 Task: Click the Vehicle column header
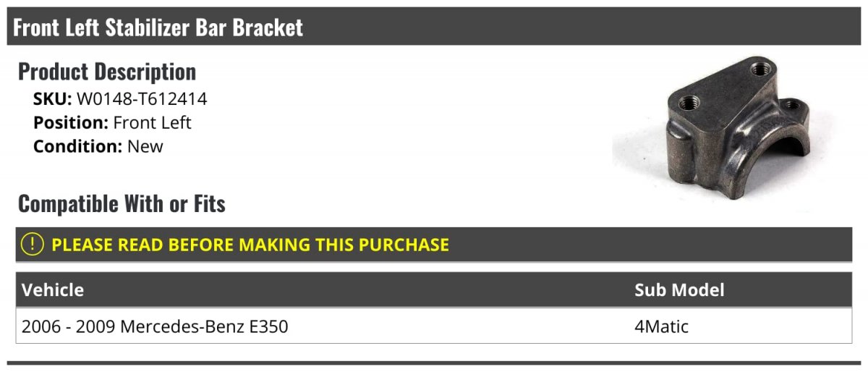click(x=53, y=290)
